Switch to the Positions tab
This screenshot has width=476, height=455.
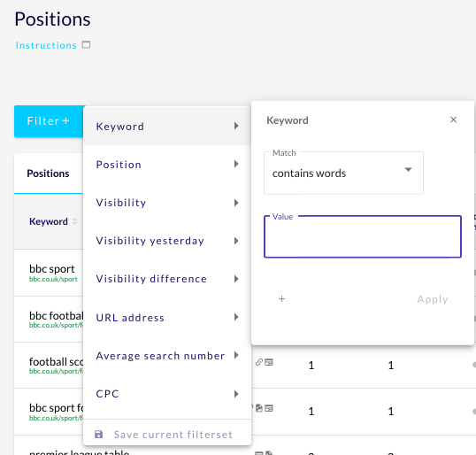pyautogui.click(x=48, y=174)
